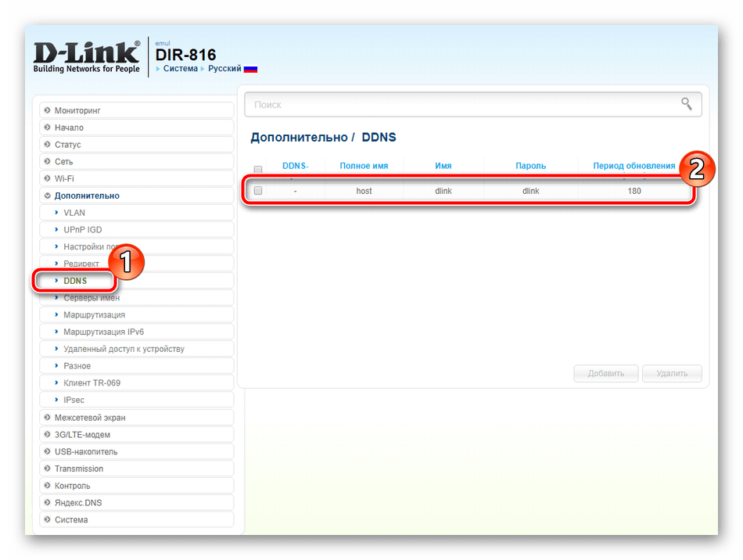Open the DDNS submenu item
The width and height of the screenshot is (743, 560).
tap(136, 281)
